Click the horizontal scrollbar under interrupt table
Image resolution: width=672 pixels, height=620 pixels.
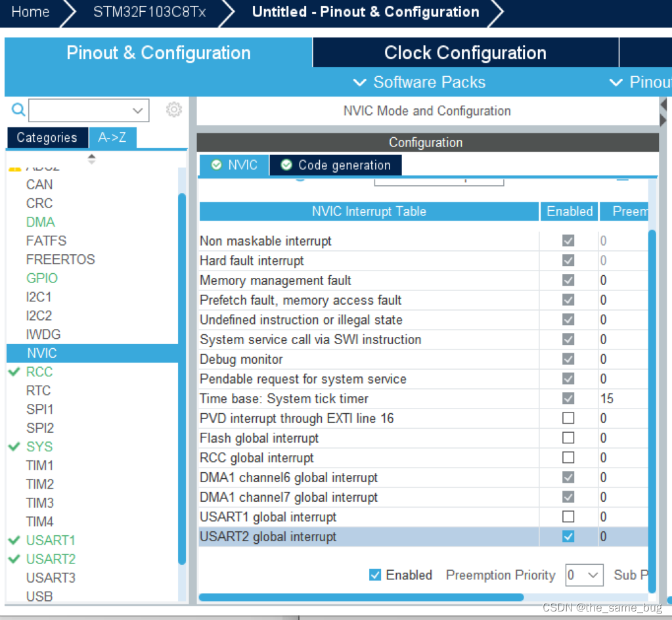tap(361, 597)
